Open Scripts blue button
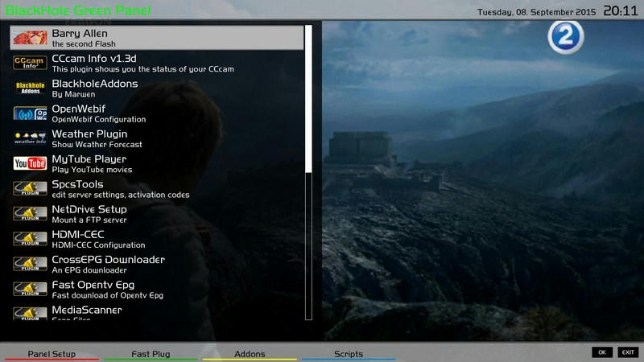Viewport: 644px width, 362px height. click(349, 354)
